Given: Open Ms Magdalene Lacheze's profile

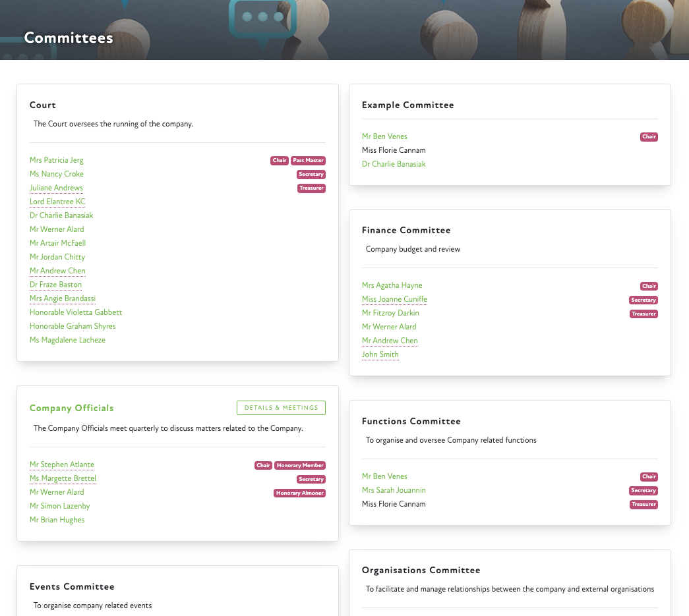Looking at the screenshot, I should coord(67,340).
